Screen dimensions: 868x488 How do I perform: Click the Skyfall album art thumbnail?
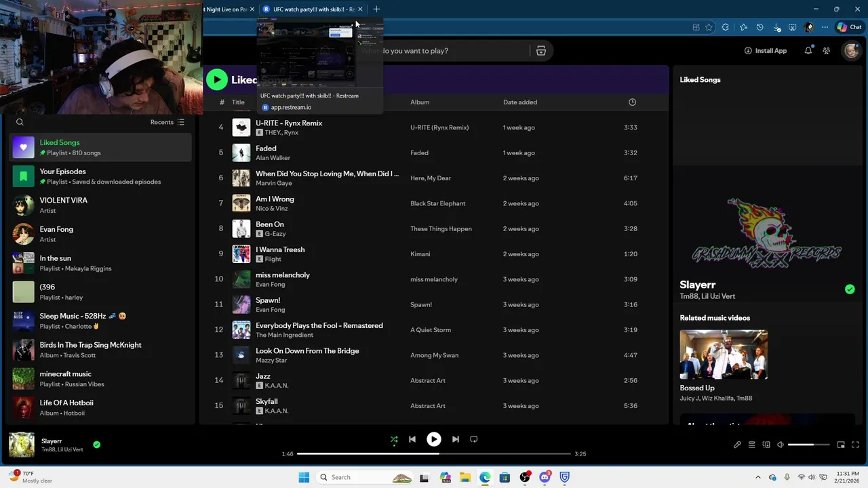coord(241,406)
